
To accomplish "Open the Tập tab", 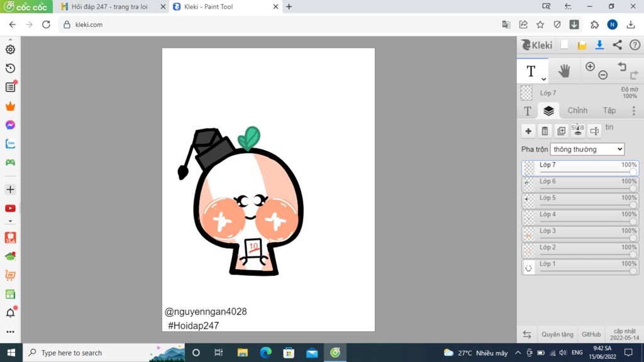I will tap(609, 111).
